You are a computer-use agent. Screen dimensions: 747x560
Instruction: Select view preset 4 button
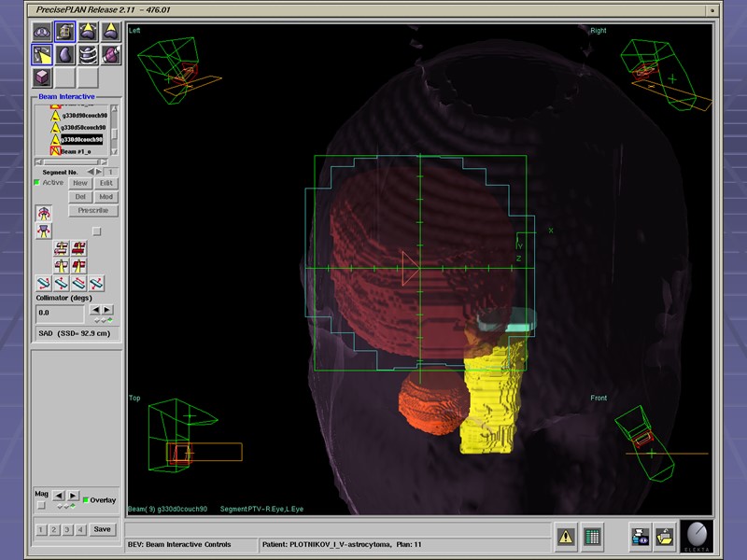81,529
